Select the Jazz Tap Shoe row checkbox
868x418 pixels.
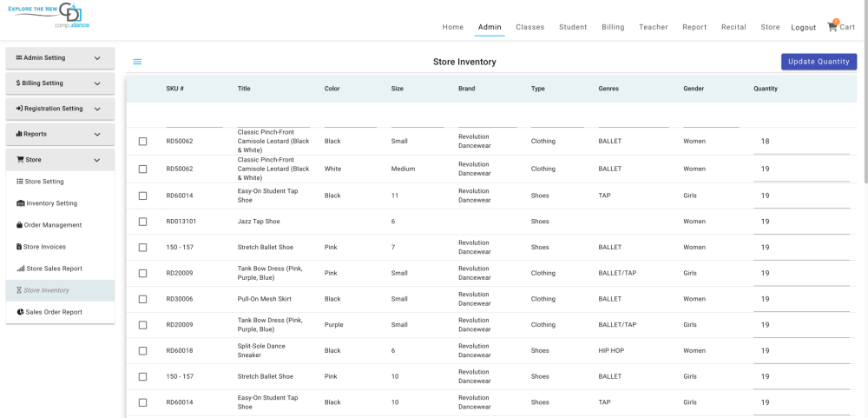(x=143, y=222)
